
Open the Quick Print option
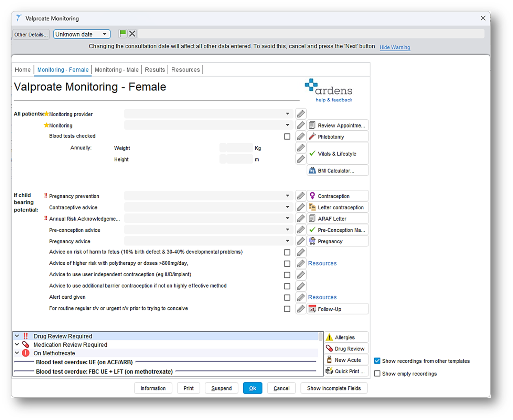(346, 371)
